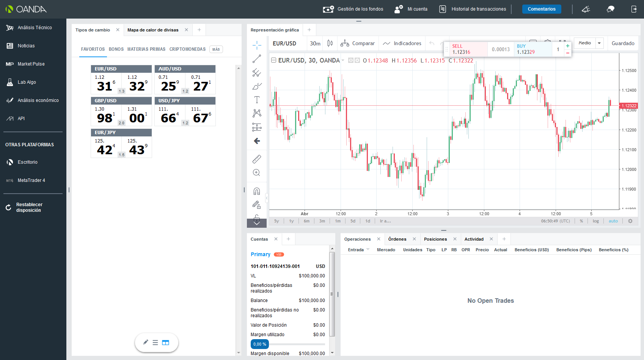The width and height of the screenshot is (644, 360).
Task: Launch the Escritorio platform
Action: click(x=22, y=162)
